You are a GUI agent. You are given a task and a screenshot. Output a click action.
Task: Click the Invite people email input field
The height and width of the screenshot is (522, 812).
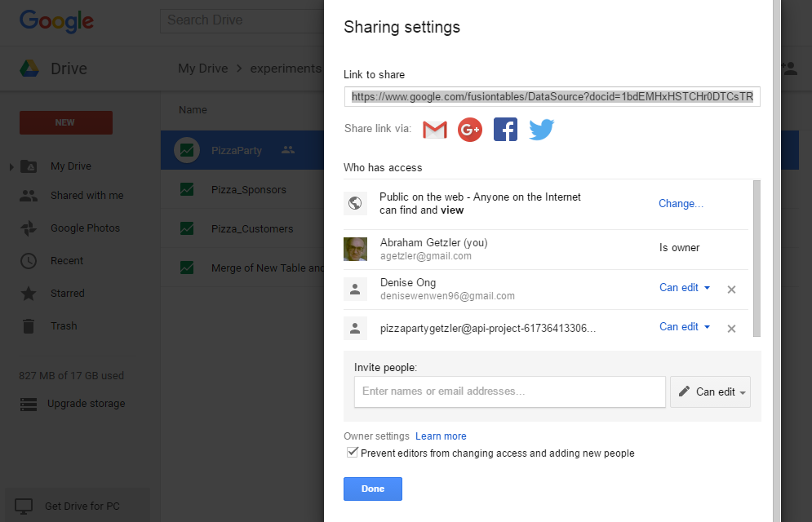click(x=509, y=391)
